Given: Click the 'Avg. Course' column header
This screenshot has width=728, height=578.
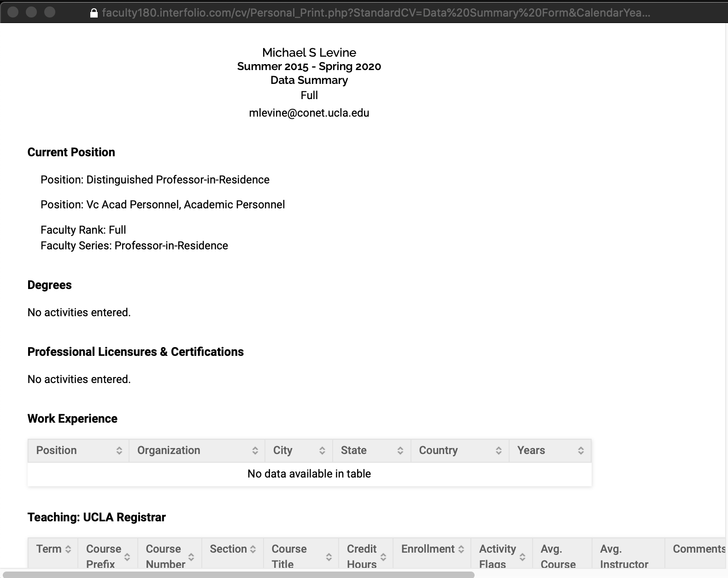Looking at the screenshot, I should pos(562,553).
